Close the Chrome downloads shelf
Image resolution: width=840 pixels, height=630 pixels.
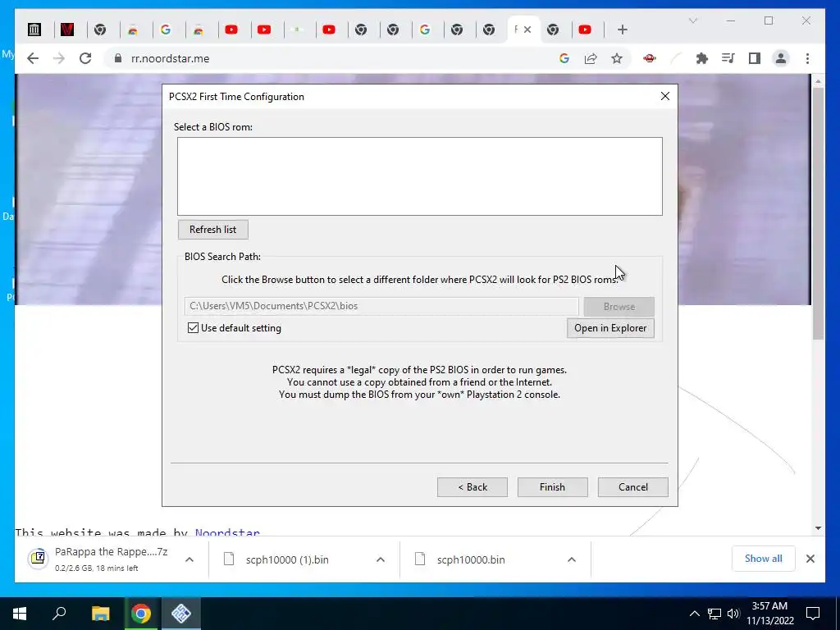tap(810, 559)
